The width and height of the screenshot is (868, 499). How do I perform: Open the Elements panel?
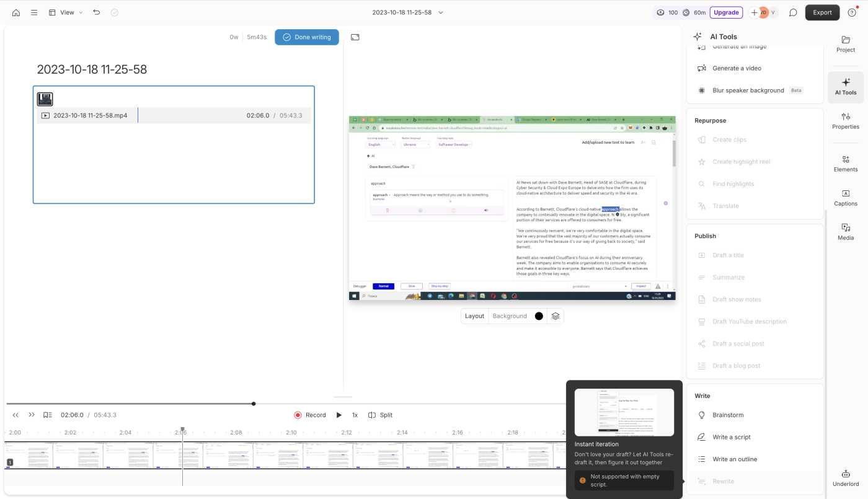click(x=844, y=163)
